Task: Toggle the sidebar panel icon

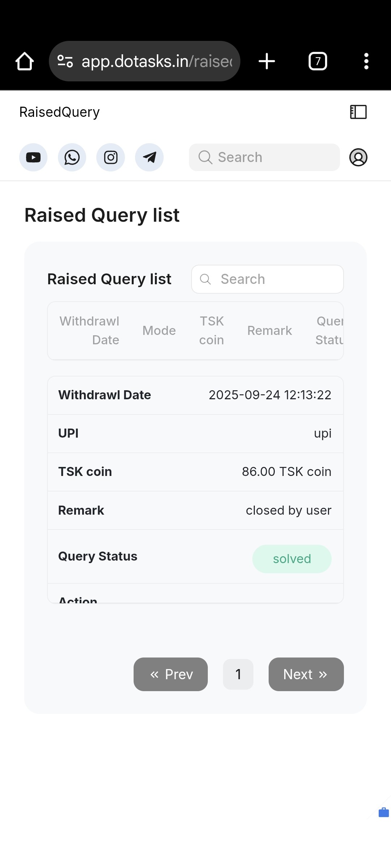Action: tap(358, 112)
